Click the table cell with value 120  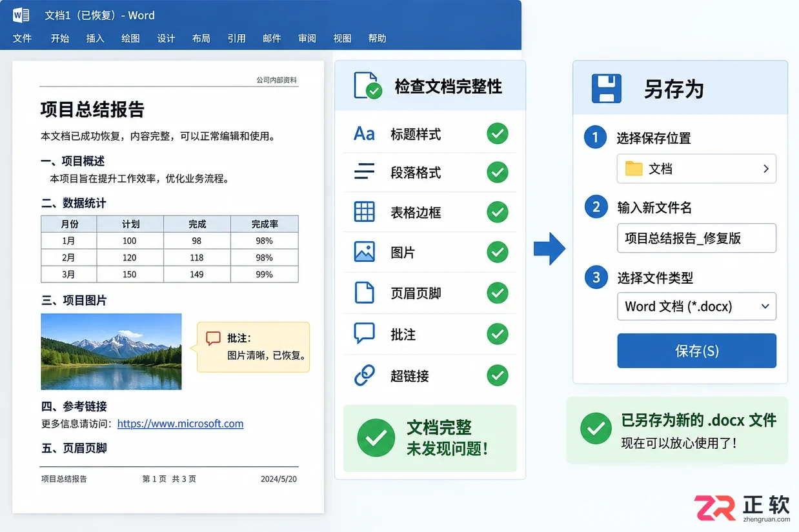click(x=130, y=257)
